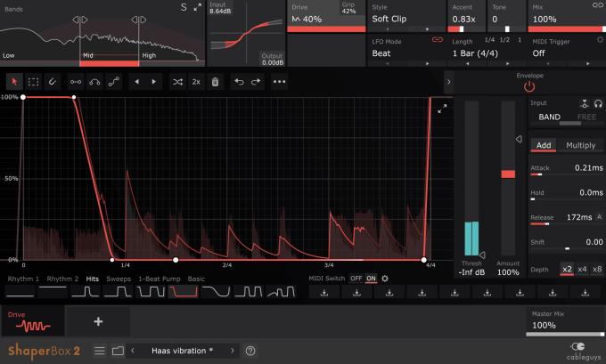This screenshot has height=364, width=606.
Task: Select the selected red trough wave preset
Action: 184,291
